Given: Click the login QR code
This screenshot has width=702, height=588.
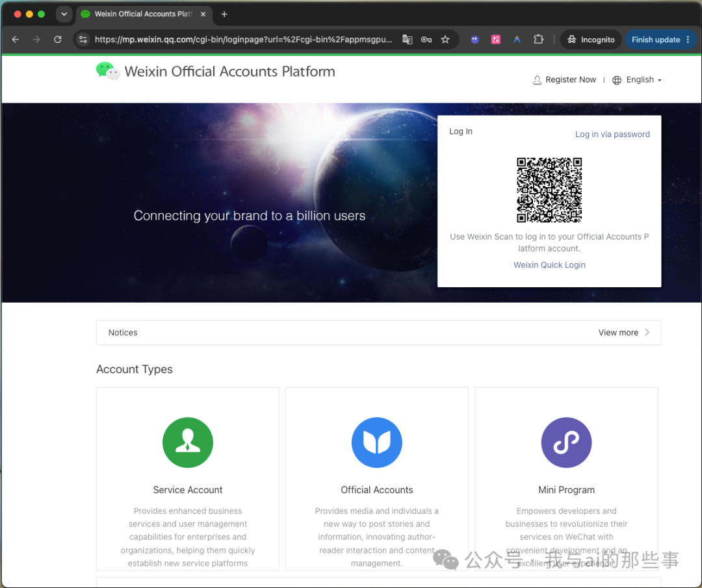Looking at the screenshot, I should [x=549, y=190].
